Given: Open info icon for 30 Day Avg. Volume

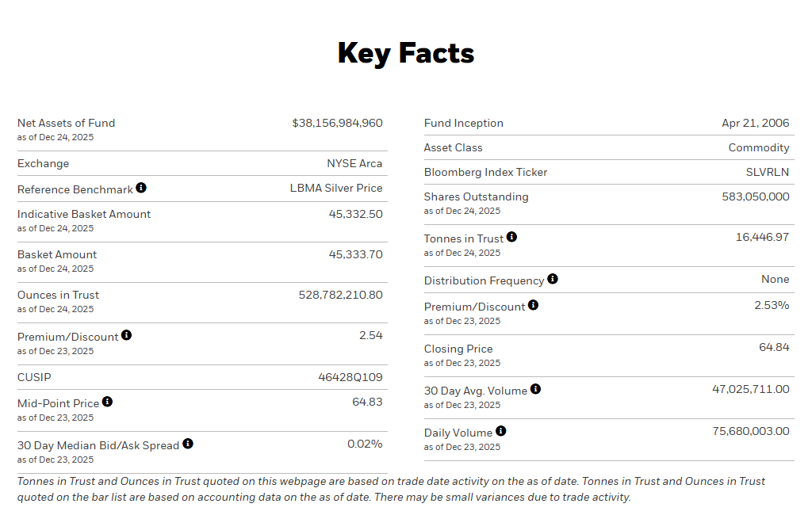Looking at the screenshot, I should [536, 389].
